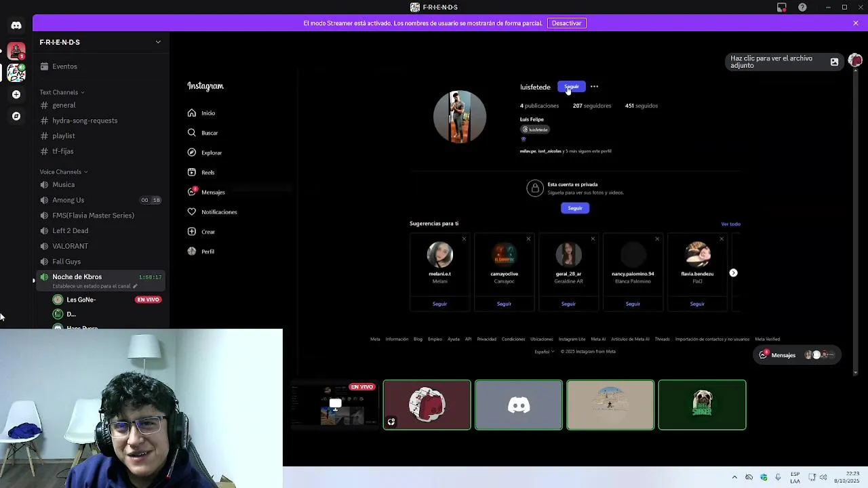Click the suggestions carousel next arrow

(x=733, y=272)
